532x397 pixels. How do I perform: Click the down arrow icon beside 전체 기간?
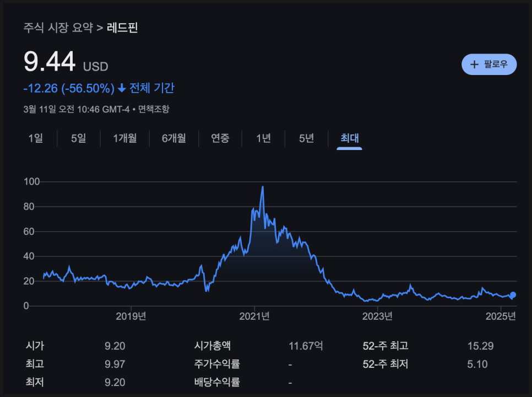click(122, 89)
